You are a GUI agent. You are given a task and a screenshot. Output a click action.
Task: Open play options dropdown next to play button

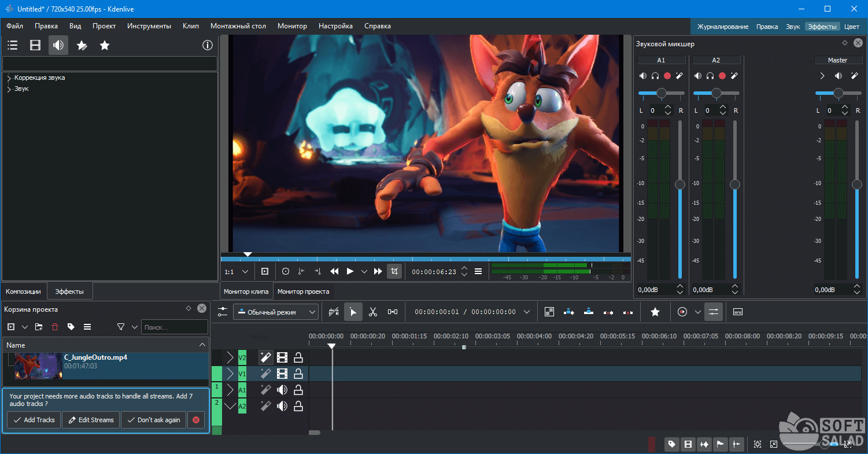tap(364, 271)
